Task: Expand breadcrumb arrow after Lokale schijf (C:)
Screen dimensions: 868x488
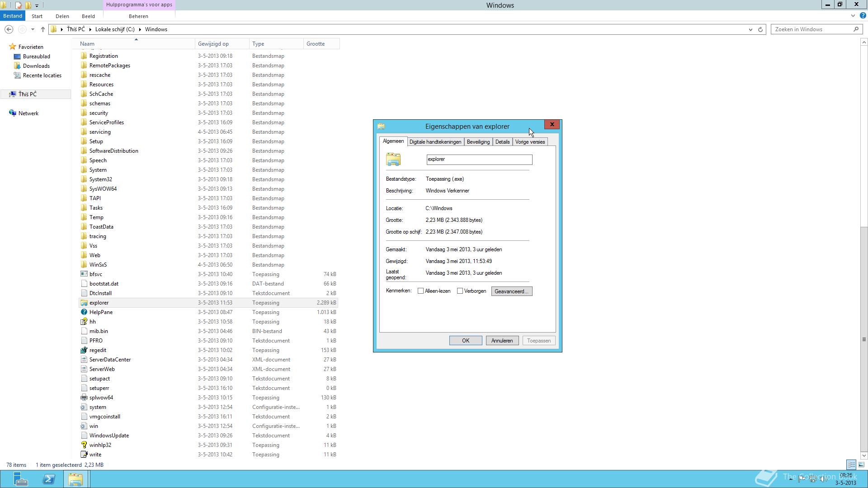Action: coord(140,29)
